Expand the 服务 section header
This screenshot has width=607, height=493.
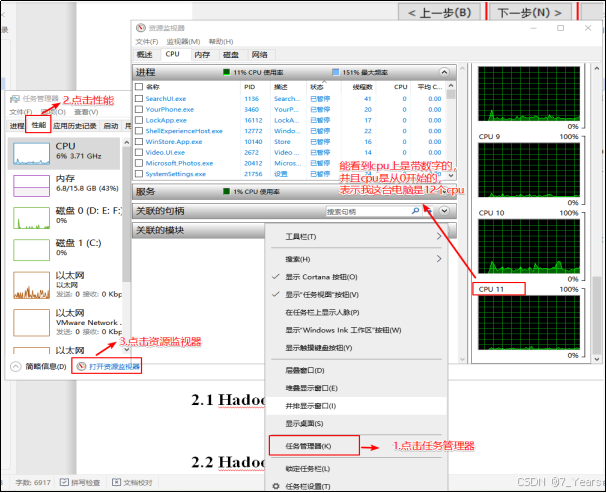(x=294, y=191)
